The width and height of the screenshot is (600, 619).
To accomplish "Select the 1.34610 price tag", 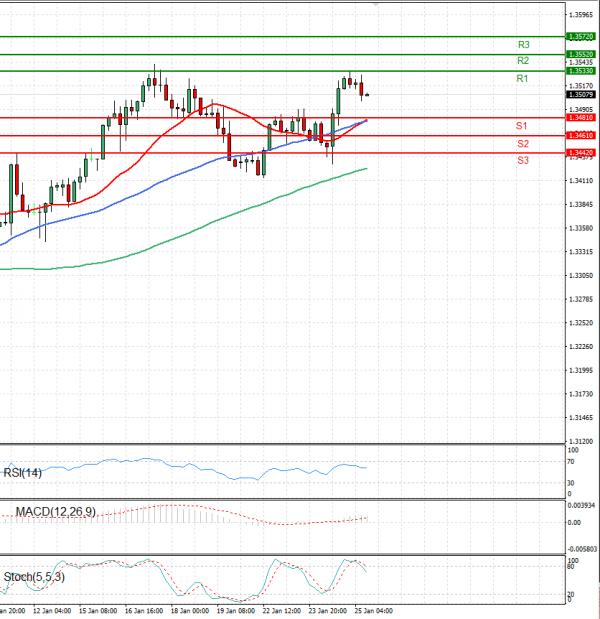I will pos(580,135).
